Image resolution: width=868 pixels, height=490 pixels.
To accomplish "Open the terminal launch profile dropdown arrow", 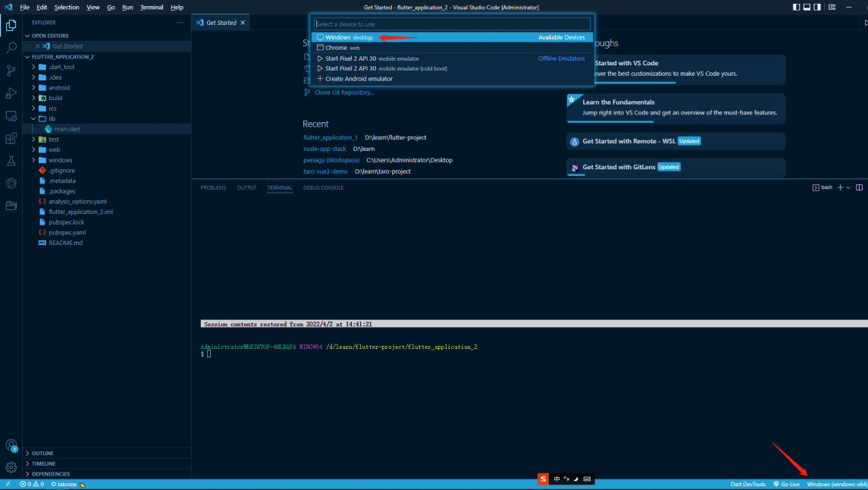I will point(848,187).
